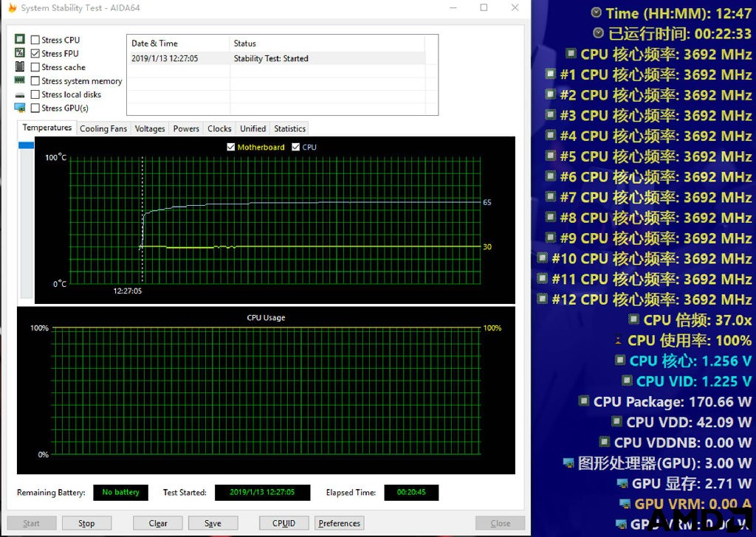Select the 'Stability Test: Started' log entry
The height and width of the screenshot is (537, 756).
[271, 58]
